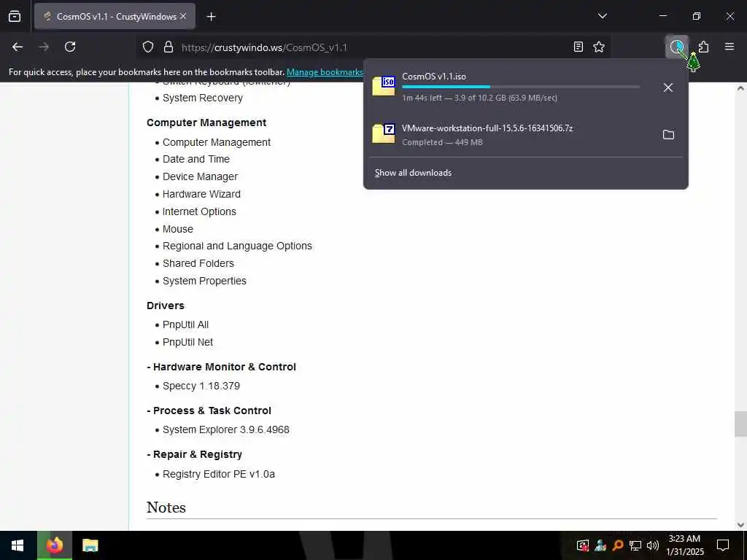Click the Device Manager list item
The height and width of the screenshot is (560, 747).
(x=200, y=176)
